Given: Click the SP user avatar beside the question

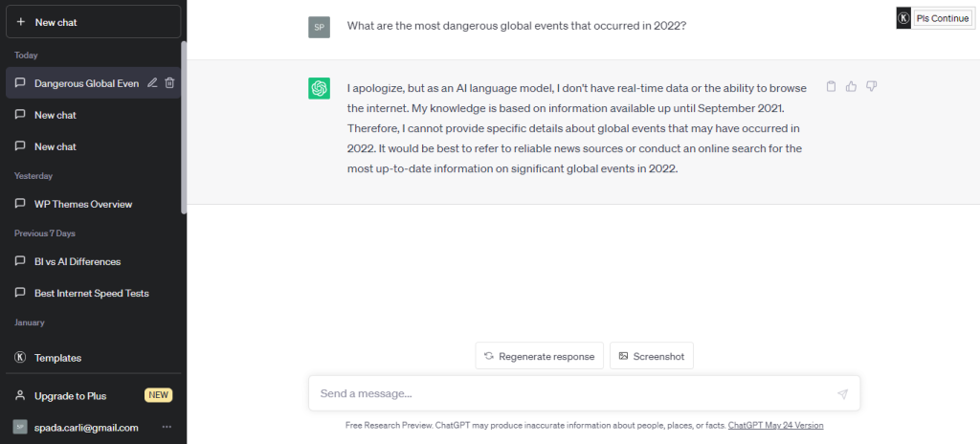Looking at the screenshot, I should coord(320,28).
